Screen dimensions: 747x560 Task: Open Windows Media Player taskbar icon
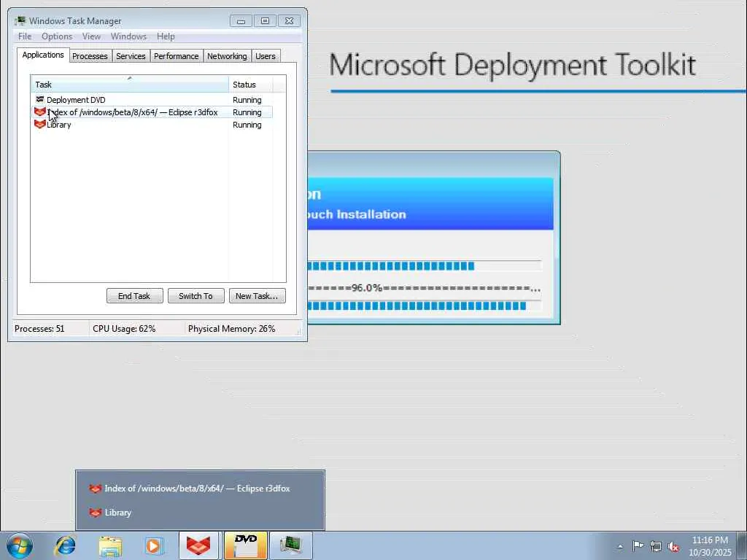(153, 546)
